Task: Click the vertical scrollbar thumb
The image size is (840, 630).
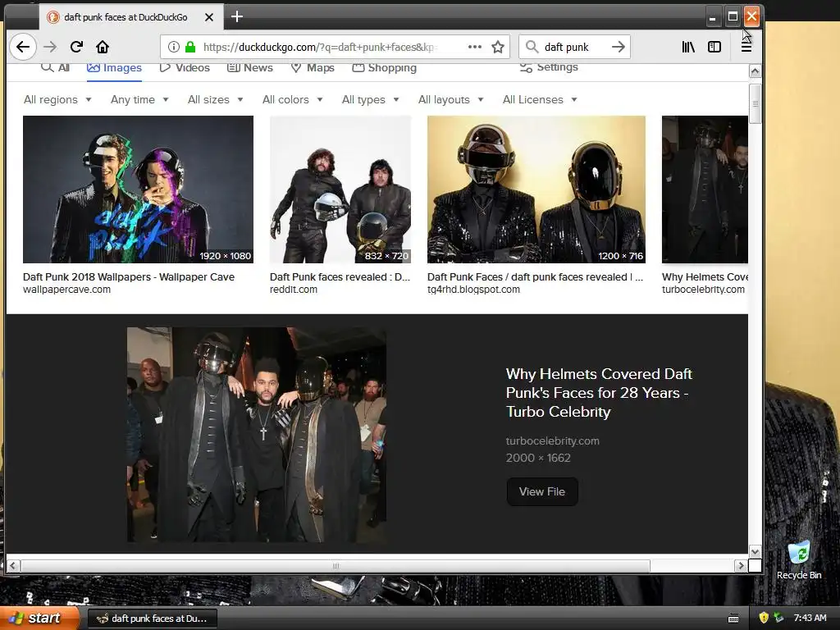Action: [x=755, y=104]
